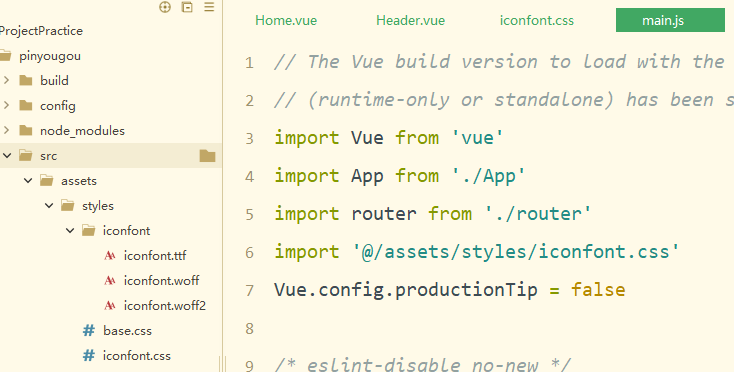Click the hash icon beside base.css
Viewport: 734px width, 372px height.
click(89, 330)
